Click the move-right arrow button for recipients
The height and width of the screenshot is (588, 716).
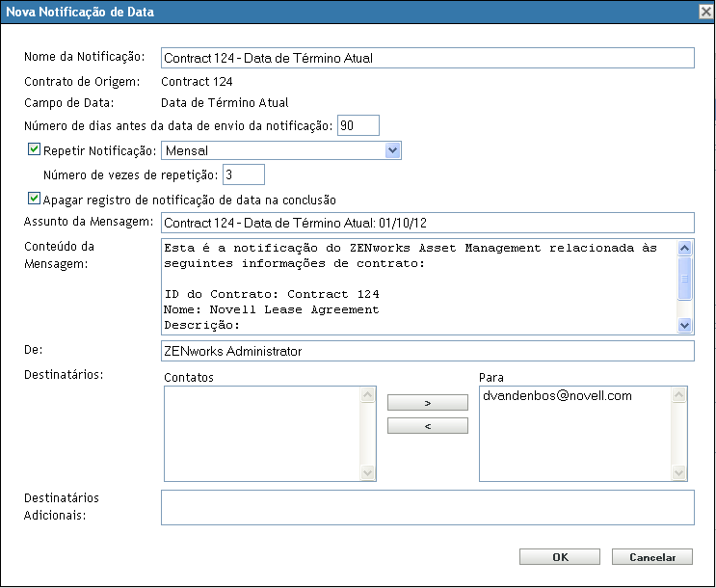(427, 401)
